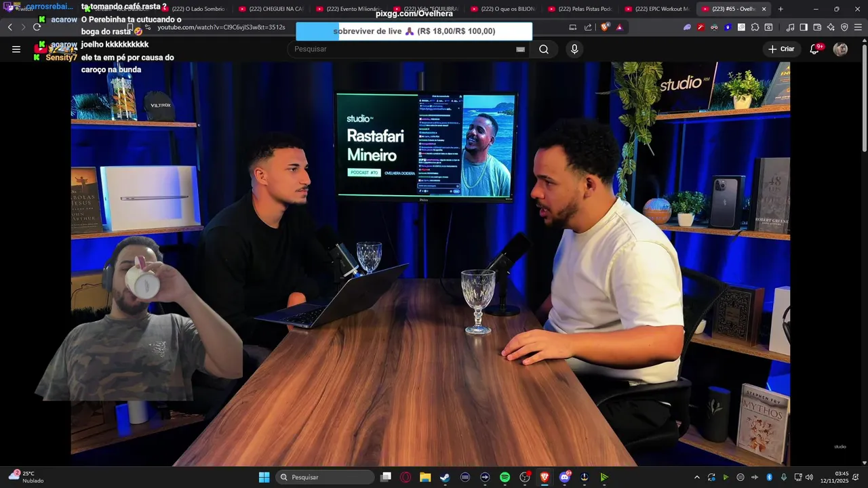Open File Explorer from the taskbar
Image resolution: width=868 pixels, height=488 pixels.
(x=425, y=477)
